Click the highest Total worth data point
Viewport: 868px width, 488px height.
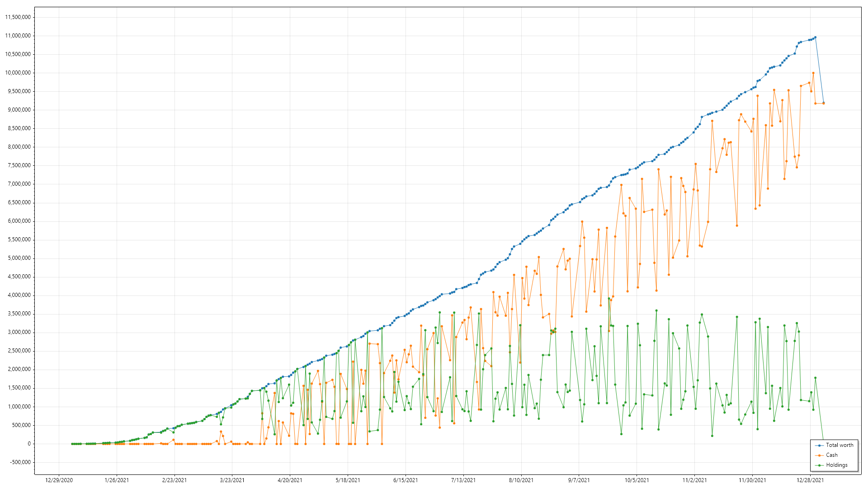815,37
